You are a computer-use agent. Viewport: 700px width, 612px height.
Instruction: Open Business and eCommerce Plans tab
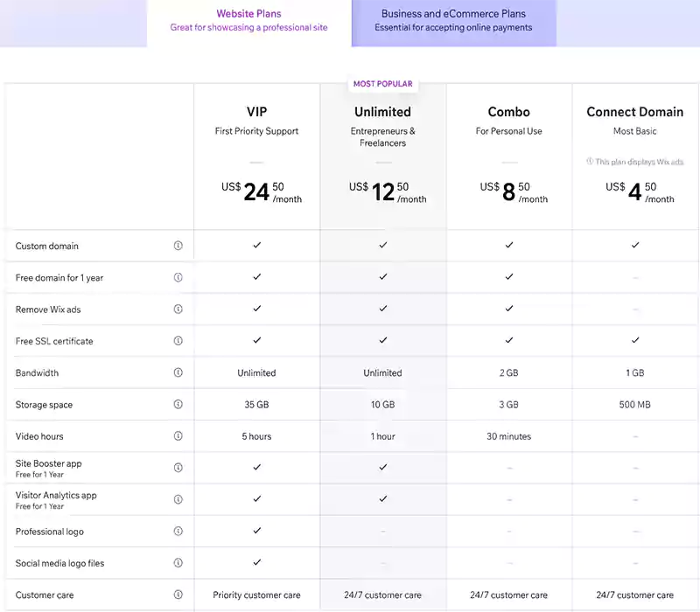point(453,20)
